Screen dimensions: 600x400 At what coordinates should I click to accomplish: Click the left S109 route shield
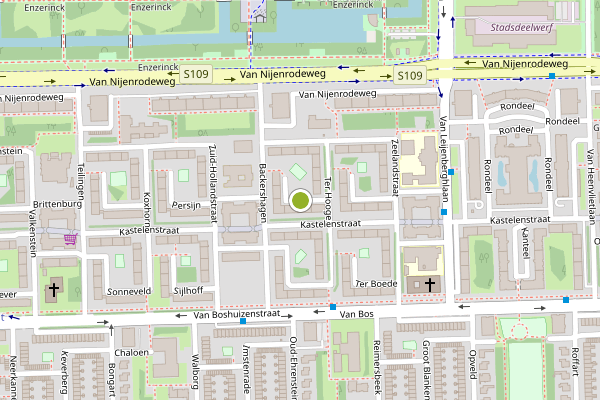[196, 73]
